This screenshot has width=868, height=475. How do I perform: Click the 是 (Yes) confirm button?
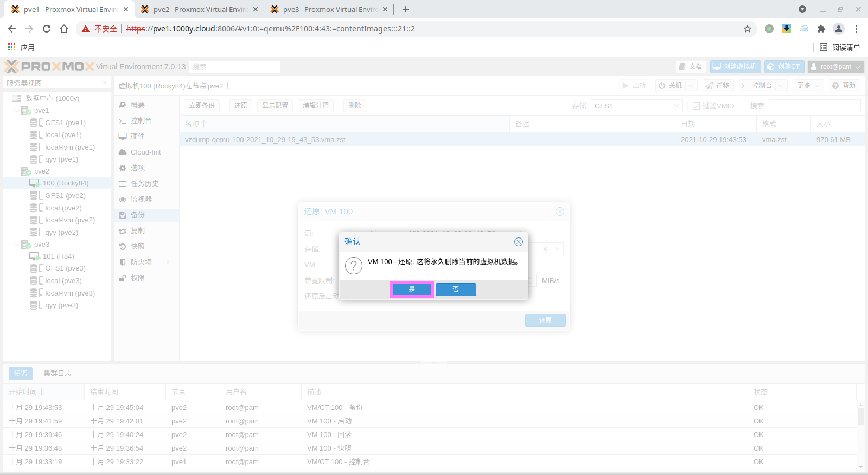411,290
